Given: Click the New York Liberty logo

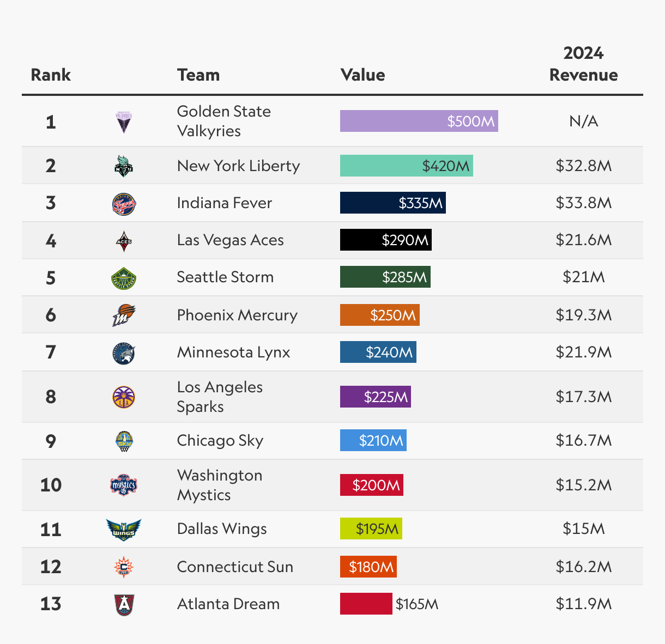Looking at the screenshot, I should click(124, 166).
